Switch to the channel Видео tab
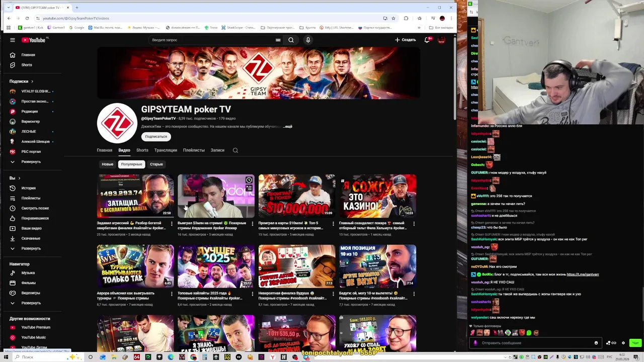The image size is (644, 362). click(124, 150)
